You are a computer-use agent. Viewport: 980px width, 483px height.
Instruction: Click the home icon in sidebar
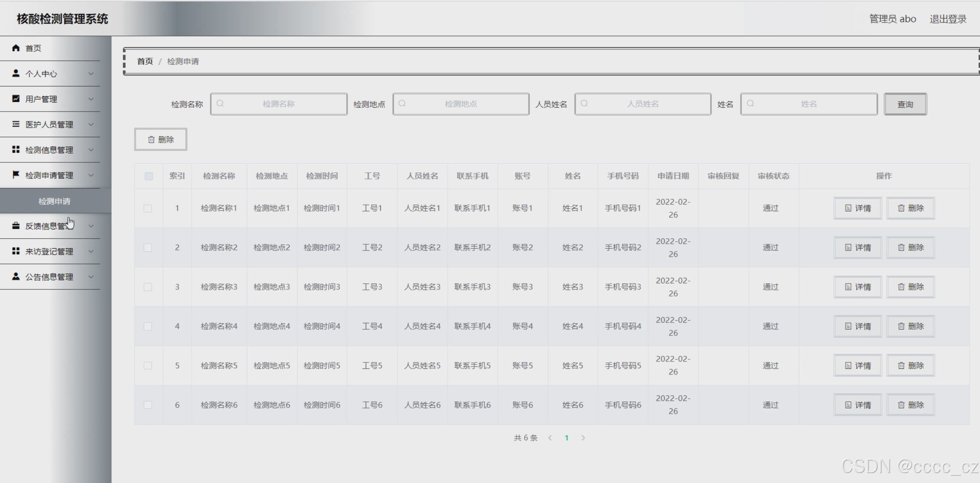[x=16, y=48]
